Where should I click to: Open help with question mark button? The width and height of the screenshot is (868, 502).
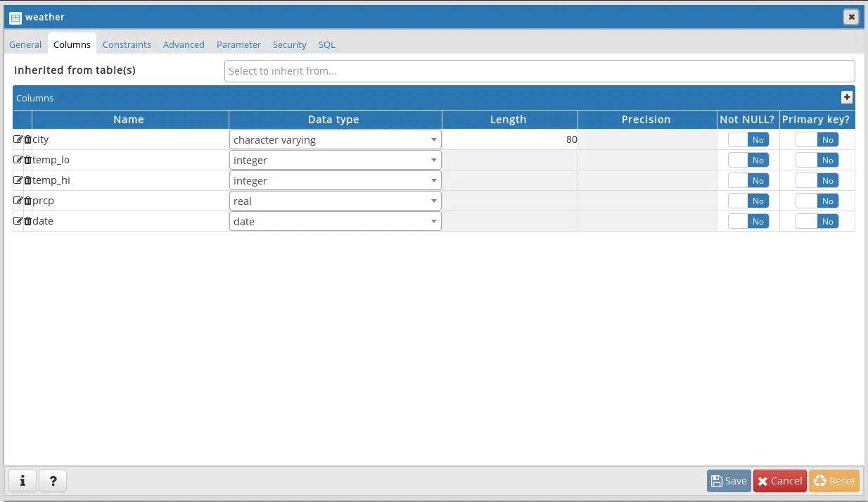point(53,481)
